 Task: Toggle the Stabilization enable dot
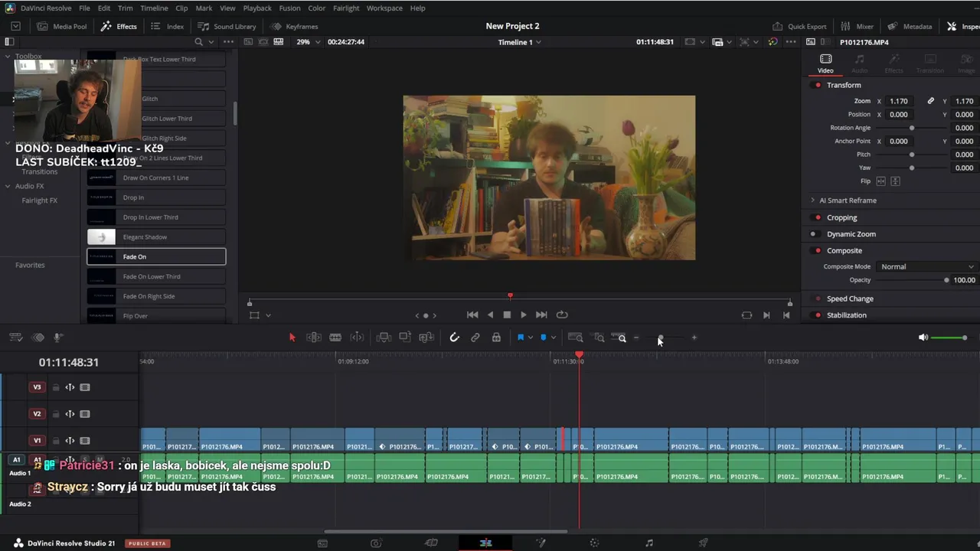coord(818,315)
